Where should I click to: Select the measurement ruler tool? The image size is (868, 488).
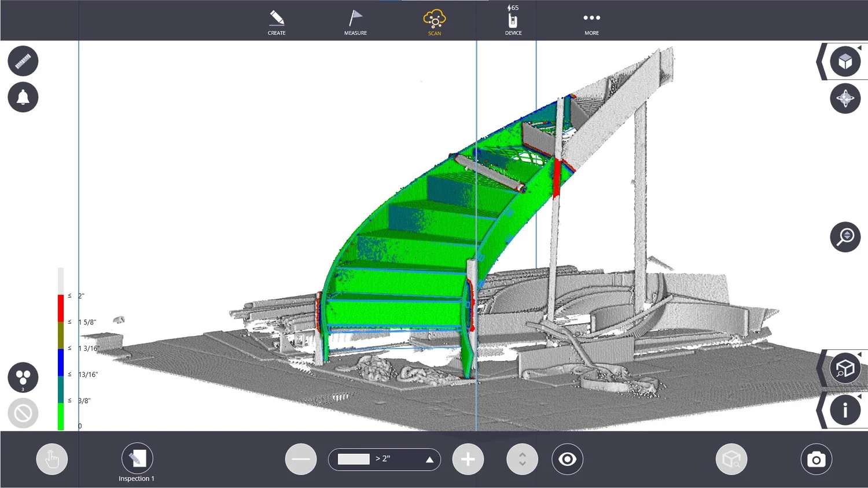click(x=23, y=61)
